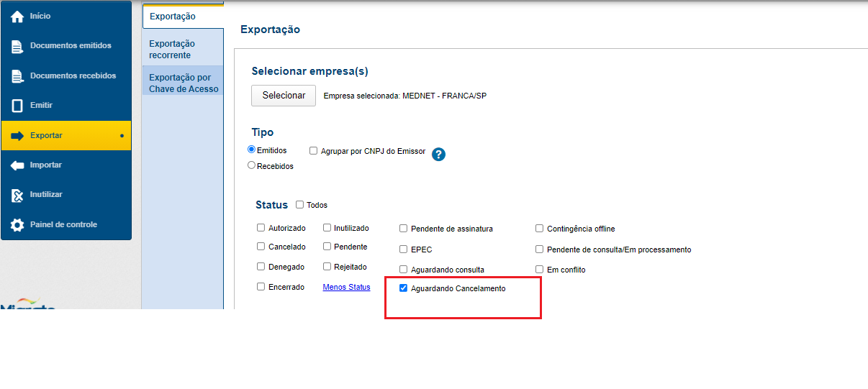Image resolution: width=868 pixels, height=389 pixels.
Task: Open Documentos recebidos sidebar icon
Action: [17, 76]
